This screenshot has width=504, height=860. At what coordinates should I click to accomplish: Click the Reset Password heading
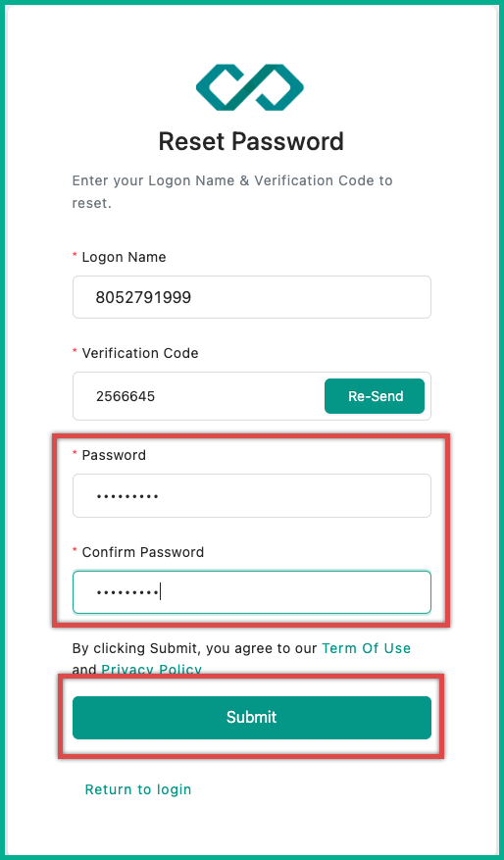251,141
